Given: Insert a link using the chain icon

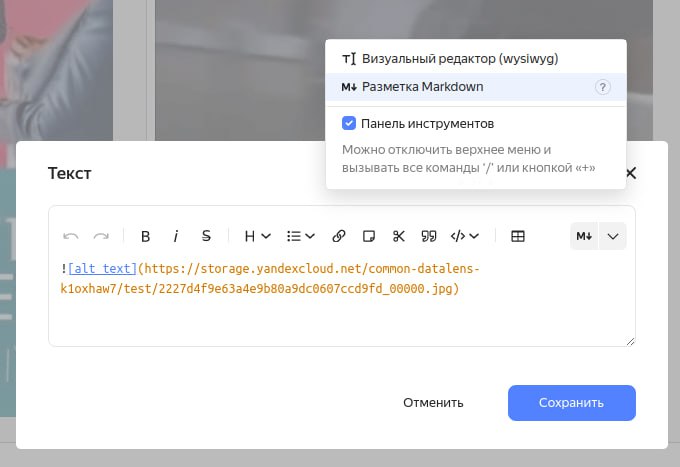Looking at the screenshot, I should pyautogui.click(x=339, y=236).
